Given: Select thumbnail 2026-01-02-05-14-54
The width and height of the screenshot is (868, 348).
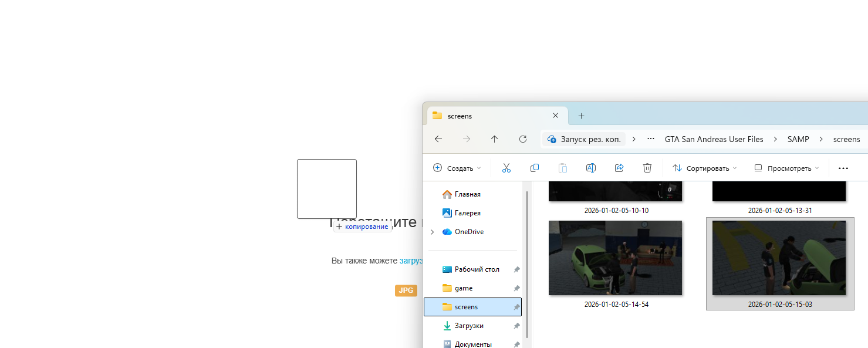Looking at the screenshot, I should pyautogui.click(x=615, y=258).
